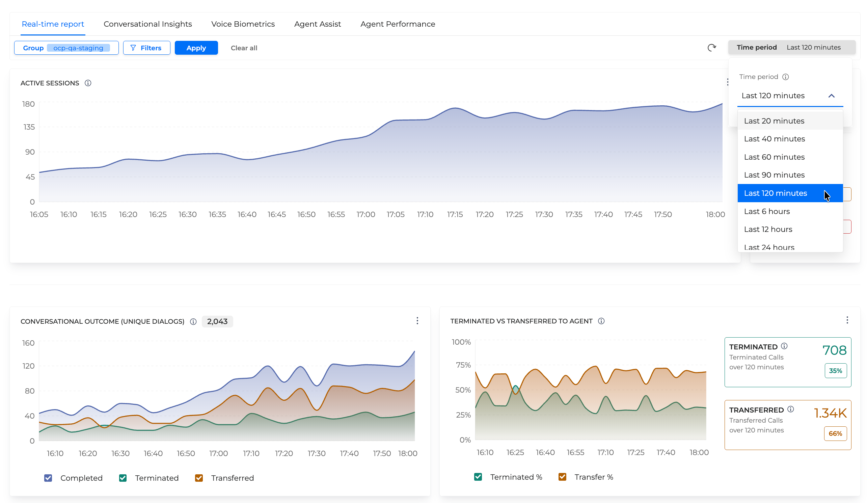Choose Last 12 hours option
Viewport: 868px width, 503px height.
790,230
